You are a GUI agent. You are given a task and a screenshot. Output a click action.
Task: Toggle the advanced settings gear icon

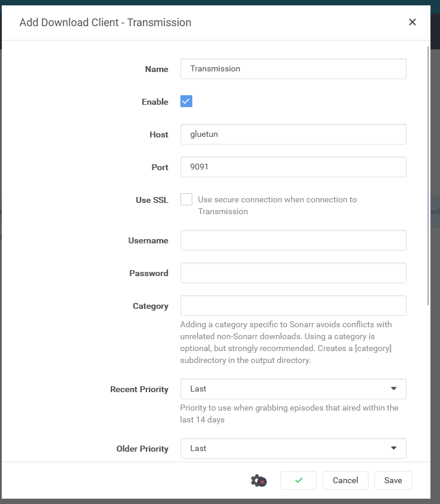(x=258, y=481)
